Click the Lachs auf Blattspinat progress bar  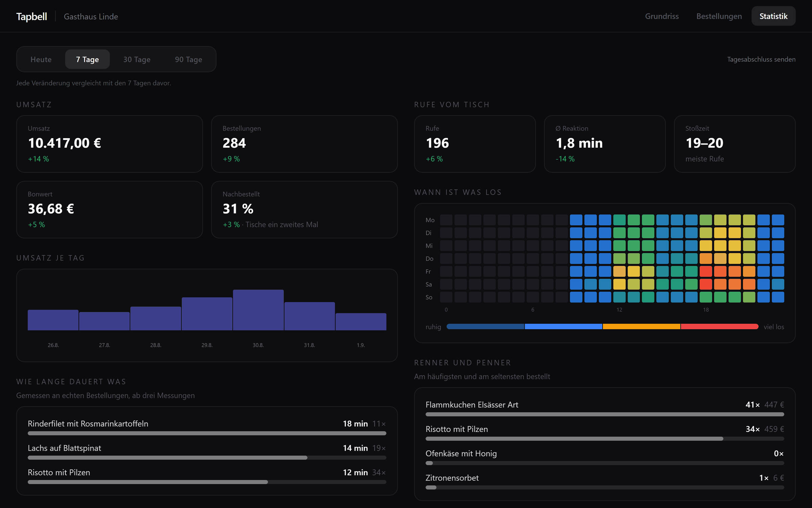(207, 458)
